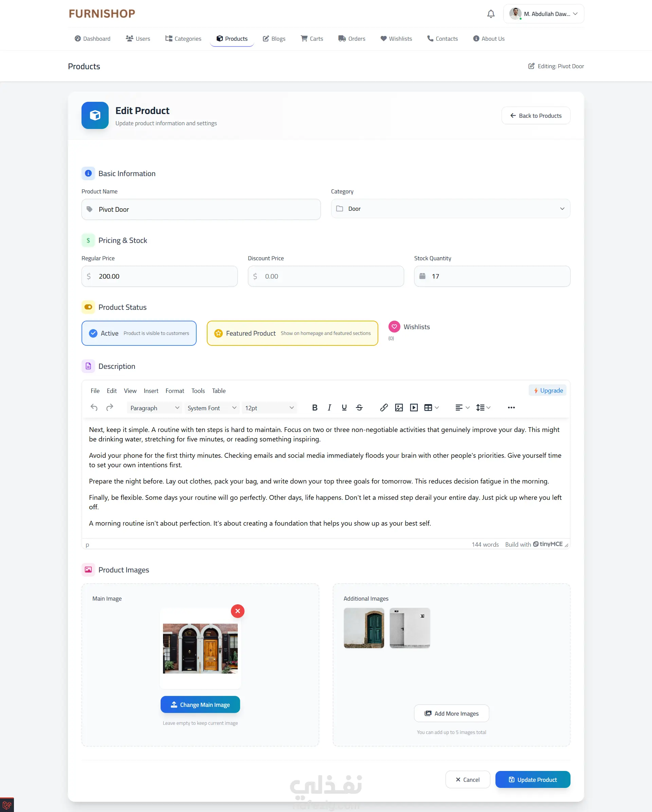Open the Insert menu in editor
The image size is (652, 812).
(151, 391)
